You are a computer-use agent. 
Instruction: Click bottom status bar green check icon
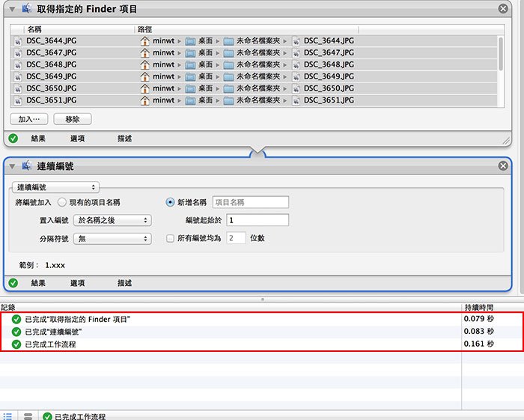point(47,416)
